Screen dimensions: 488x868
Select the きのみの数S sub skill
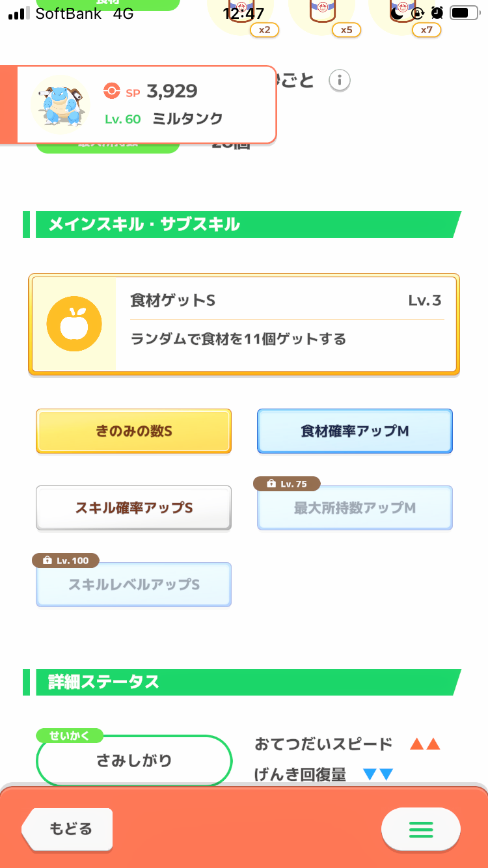click(133, 431)
